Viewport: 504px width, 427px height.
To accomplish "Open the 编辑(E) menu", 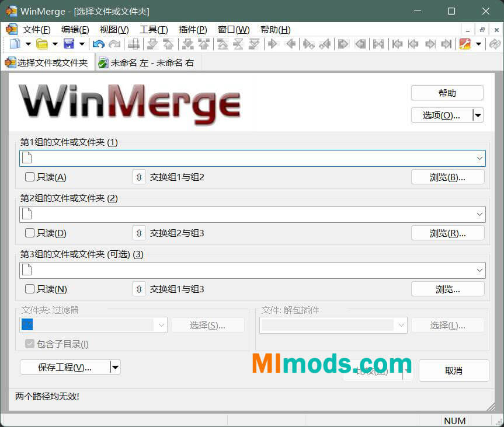I will [x=75, y=30].
